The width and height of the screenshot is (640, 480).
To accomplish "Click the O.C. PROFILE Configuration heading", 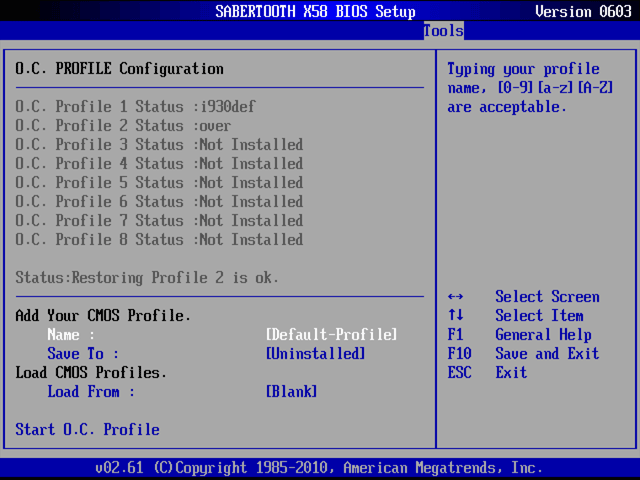I will [119, 69].
